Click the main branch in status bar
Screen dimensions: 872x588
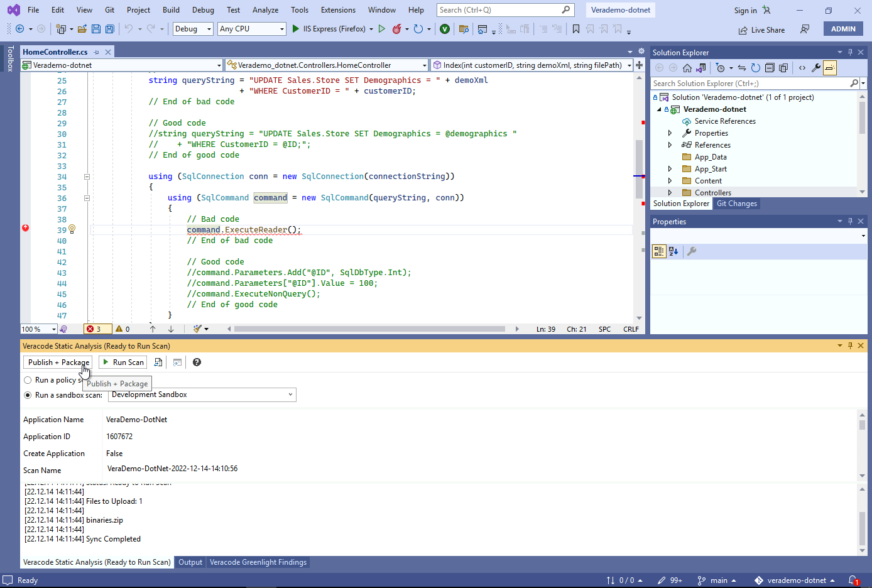tap(717, 580)
